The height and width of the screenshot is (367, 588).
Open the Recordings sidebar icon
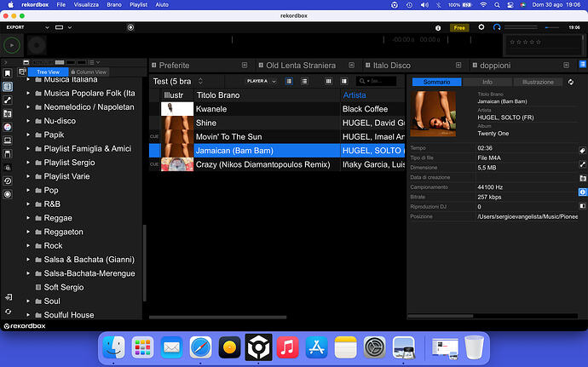click(x=8, y=194)
